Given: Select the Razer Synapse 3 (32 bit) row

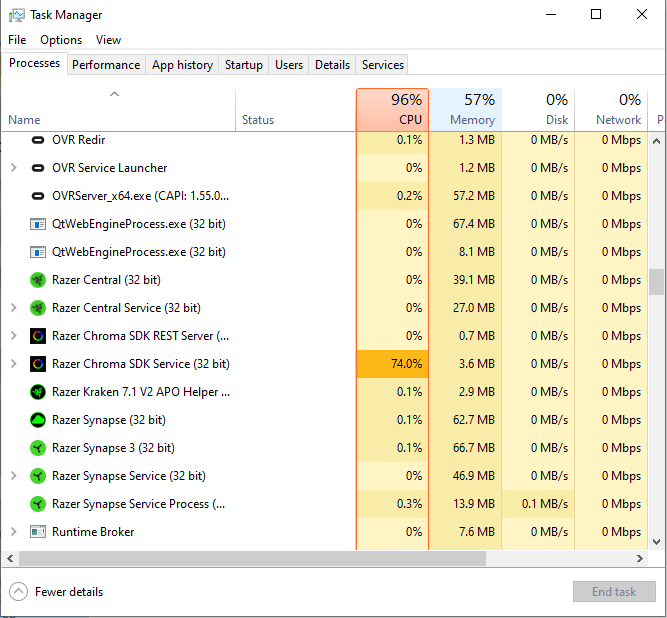Looking at the screenshot, I should (113, 448).
